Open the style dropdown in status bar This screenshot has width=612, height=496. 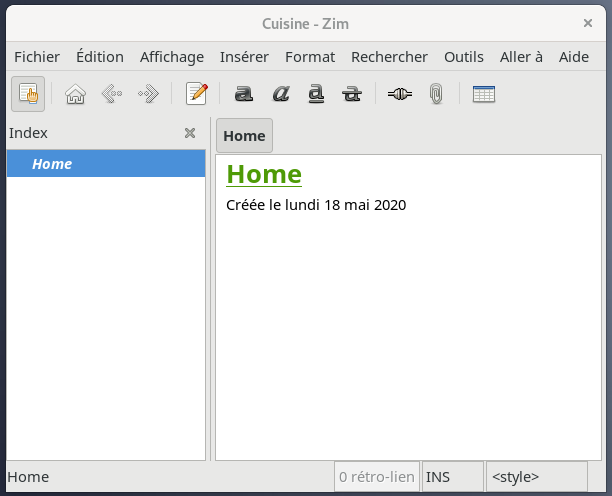click(536, 477)
